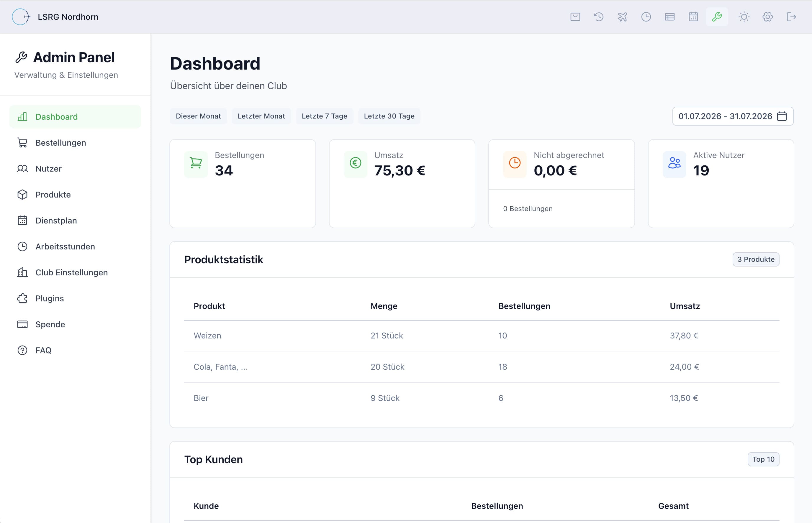Open Dienstplan from the sidebar
This screenshot has width=812, height=523.
click(x=75, y=221)
